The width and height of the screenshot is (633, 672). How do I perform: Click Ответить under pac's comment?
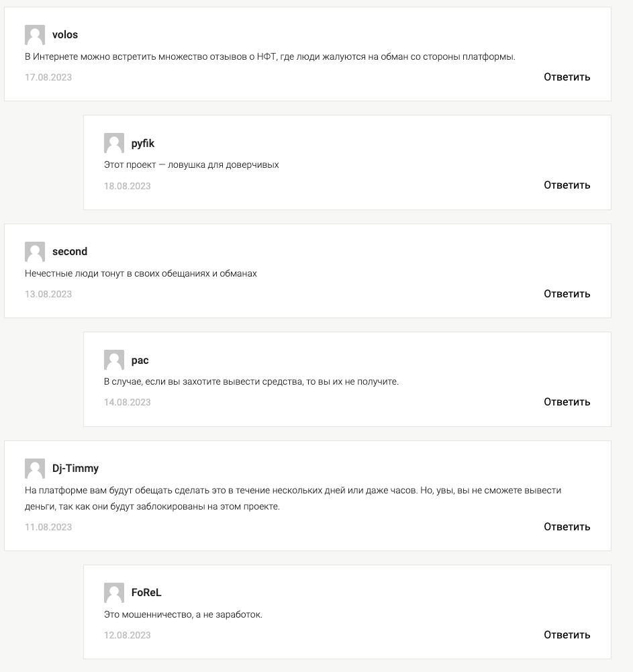[x=567, y=402]
